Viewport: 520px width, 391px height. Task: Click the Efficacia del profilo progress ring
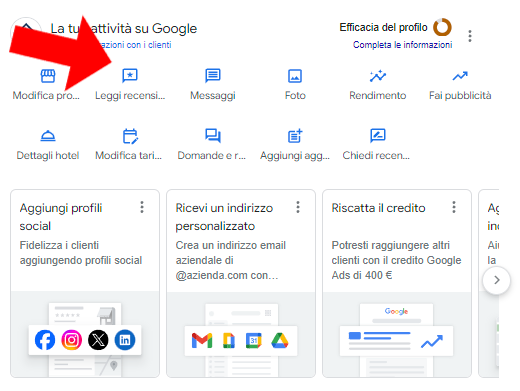442,27
